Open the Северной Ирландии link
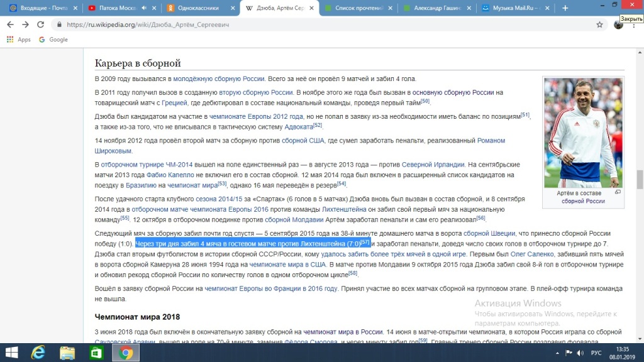Viewport: 644px width, 362px height. pyautogui.click(x=433, y=165)
